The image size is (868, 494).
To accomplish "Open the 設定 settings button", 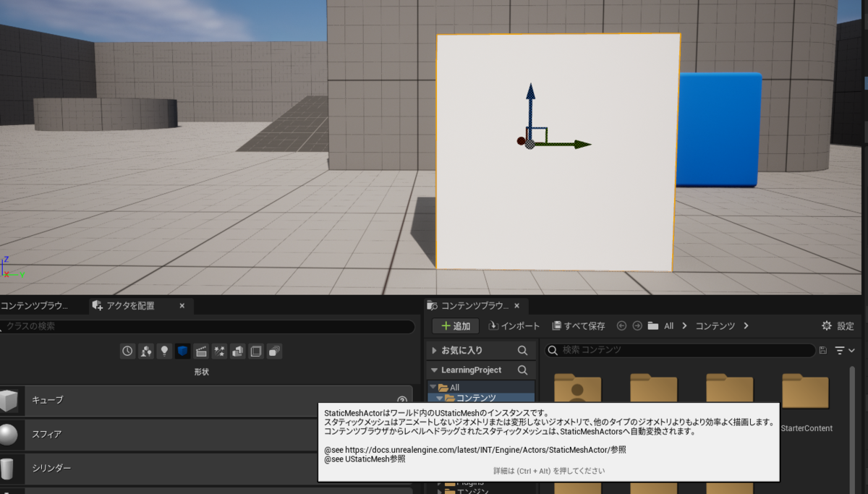I will [x=838, y=325].
